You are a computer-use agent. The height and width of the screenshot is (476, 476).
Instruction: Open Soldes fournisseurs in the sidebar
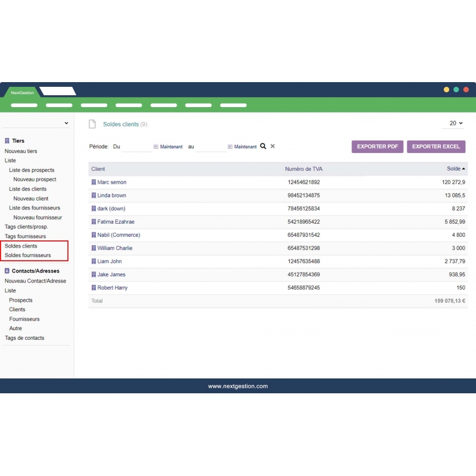28,255
